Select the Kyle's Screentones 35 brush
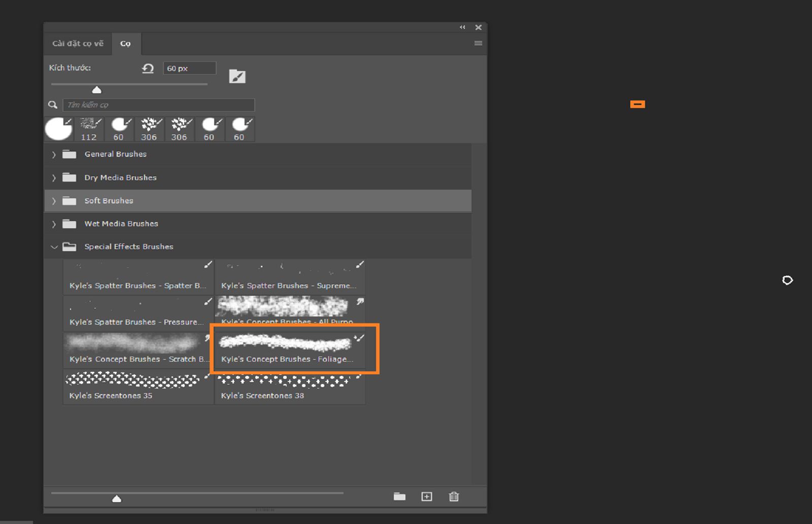Screen dimensions: 812x524 [139, 387]
